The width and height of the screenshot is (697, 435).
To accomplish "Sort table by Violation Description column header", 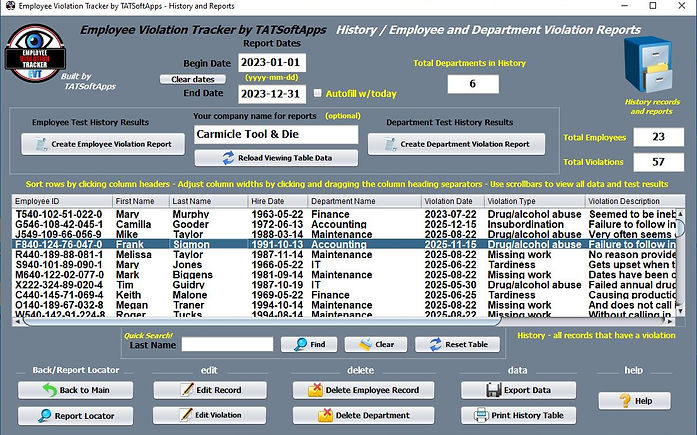I will click(x=635, y=201).
